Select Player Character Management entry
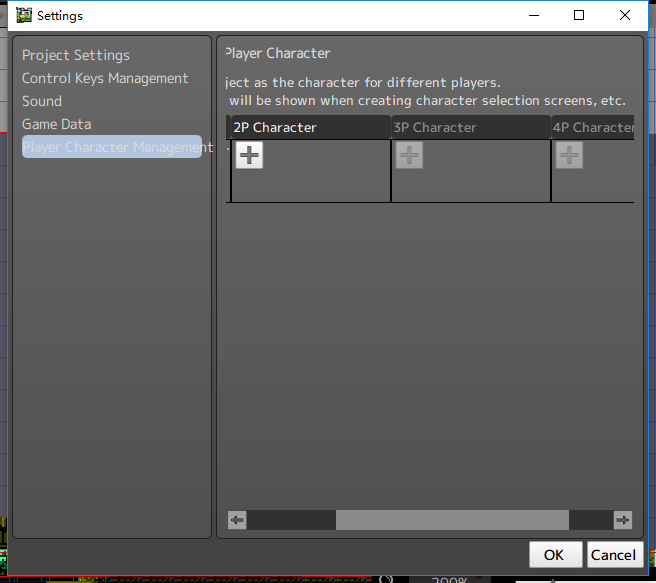Screen dimensions: 656x583 point(112,147)
